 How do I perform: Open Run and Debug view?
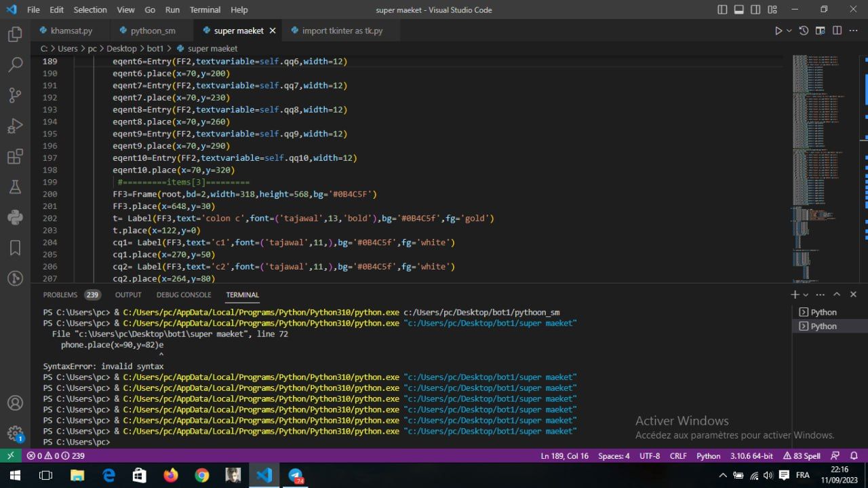(15, 126)
